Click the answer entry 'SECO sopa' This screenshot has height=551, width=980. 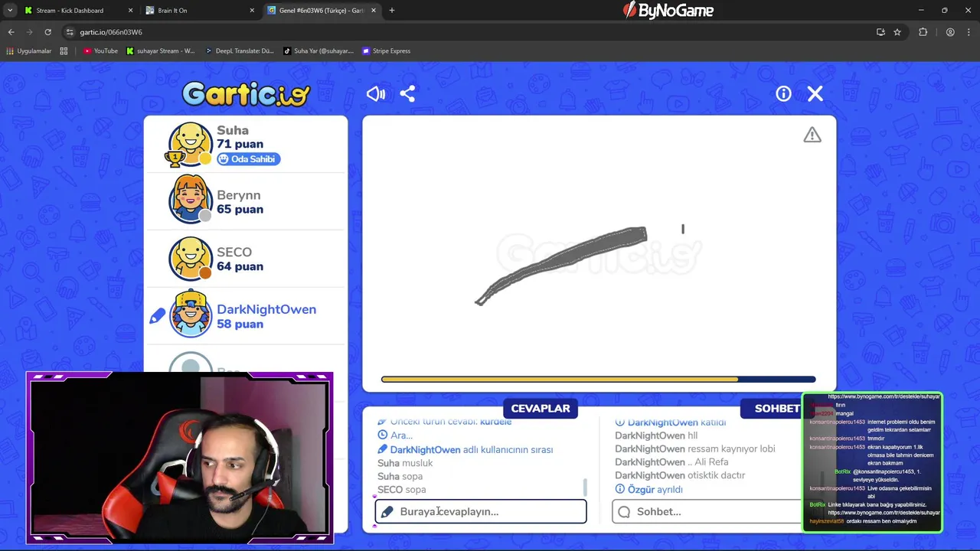pyautogui.click(x=402, y=489)
